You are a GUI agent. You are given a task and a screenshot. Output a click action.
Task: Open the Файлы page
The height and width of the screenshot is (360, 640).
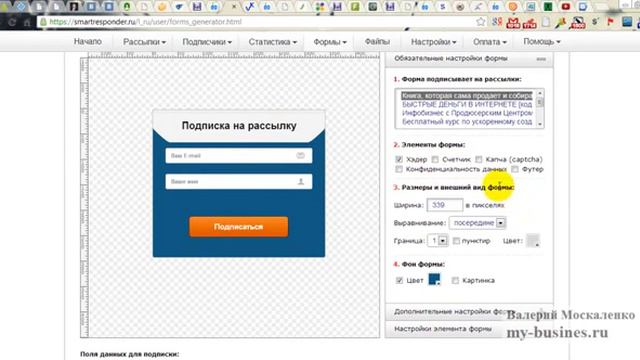click(377, 41)
